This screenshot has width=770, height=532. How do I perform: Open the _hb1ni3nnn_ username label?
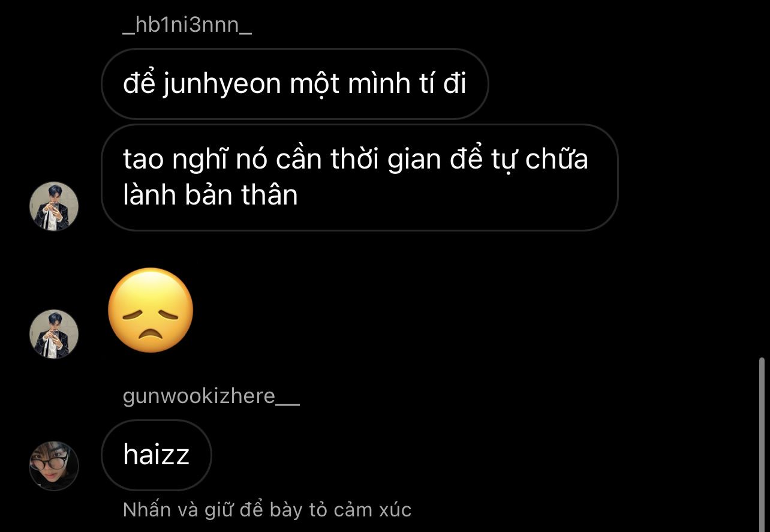point(187,27)
